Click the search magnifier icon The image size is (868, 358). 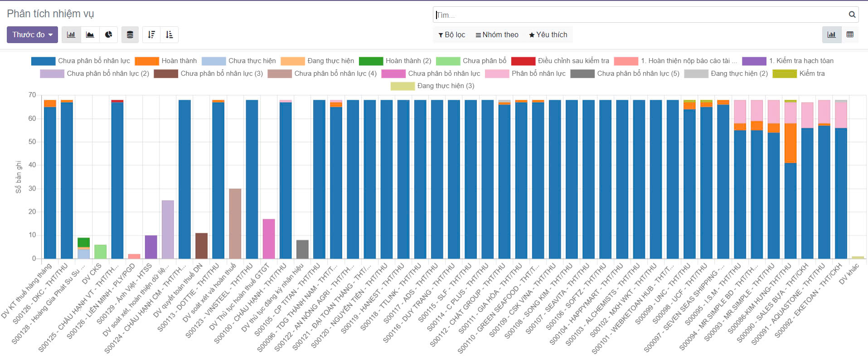pyautogui.click(x=852, y=15)
